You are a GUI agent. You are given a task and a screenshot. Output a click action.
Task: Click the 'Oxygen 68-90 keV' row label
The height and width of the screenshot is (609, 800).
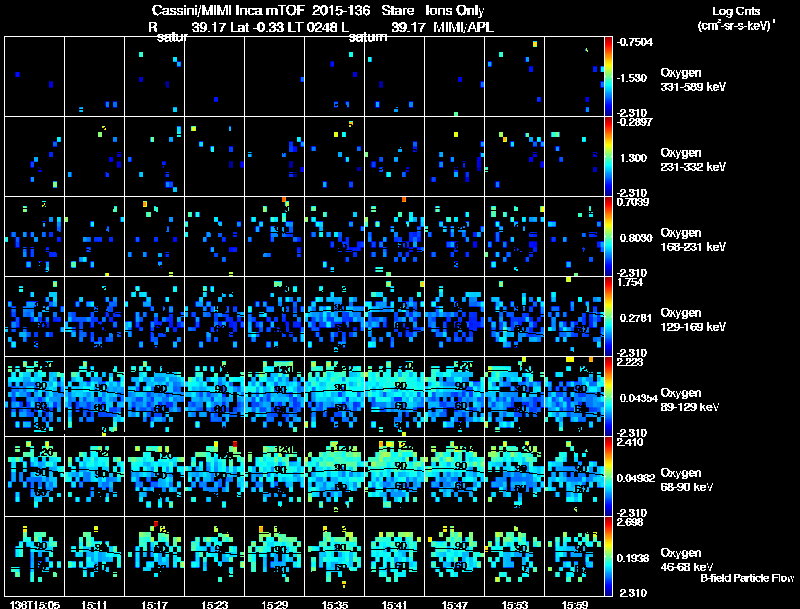687,480
